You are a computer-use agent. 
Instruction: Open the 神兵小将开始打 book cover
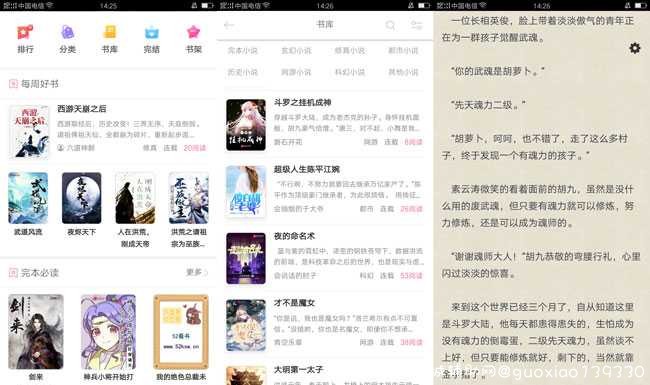coord(108,332)
